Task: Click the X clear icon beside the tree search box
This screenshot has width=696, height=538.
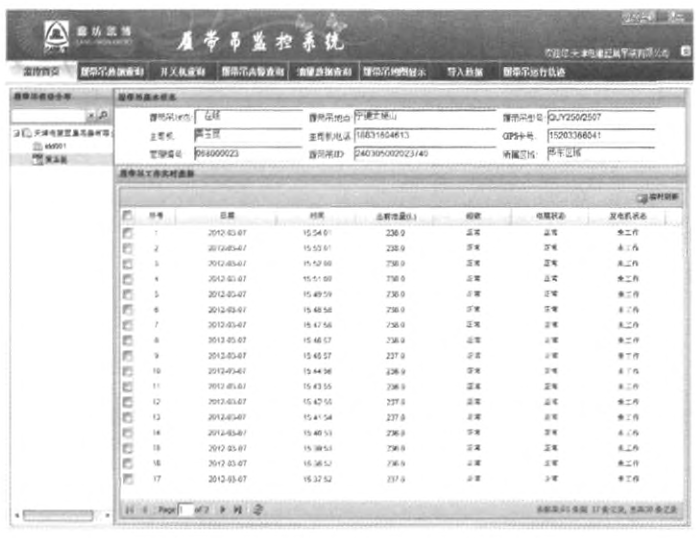Action: click(x=91, y=117)
